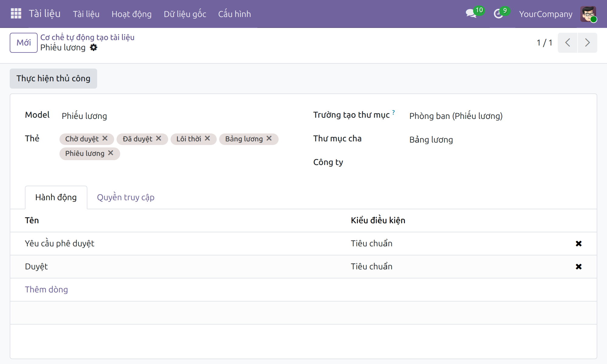The height and width of the screenshot is (364, 607).
Task: Remove the Lôi thời tag
Action: click(x=207, y=138)
